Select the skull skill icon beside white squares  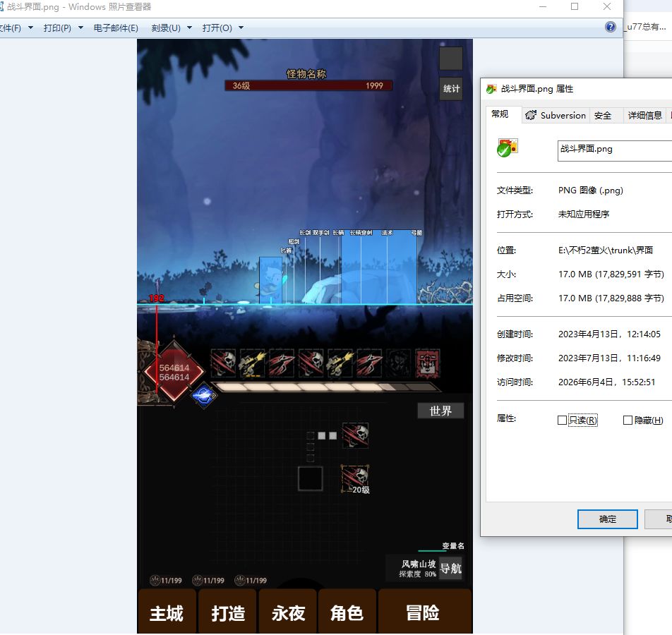355,435
